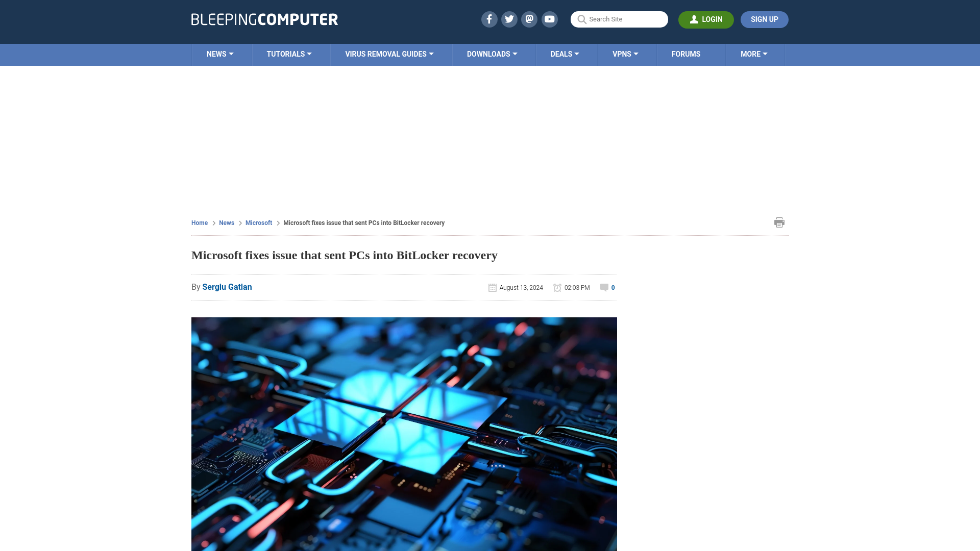
Task: Expand the TUTORIALS dropdown menu
Action: [289, 54]
